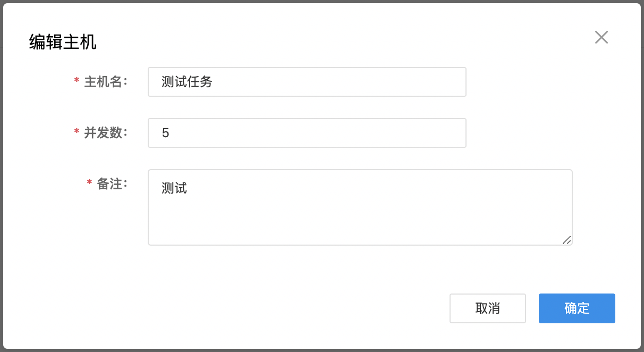Click the 编辑主机 dialog title

click(x=63, y=42)
